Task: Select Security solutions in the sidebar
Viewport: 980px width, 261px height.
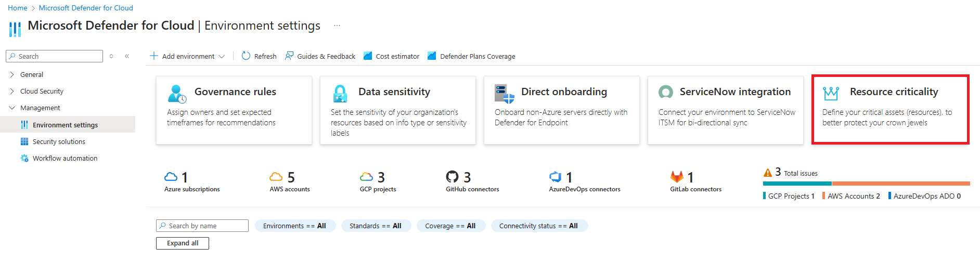Action: click(x=59, y=142)
